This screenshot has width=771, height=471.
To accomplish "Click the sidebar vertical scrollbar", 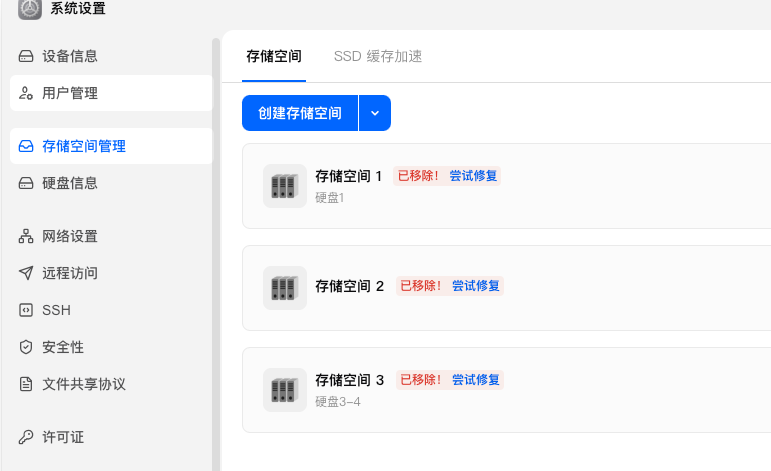I will pyautogui.click(x=216, y=254).
